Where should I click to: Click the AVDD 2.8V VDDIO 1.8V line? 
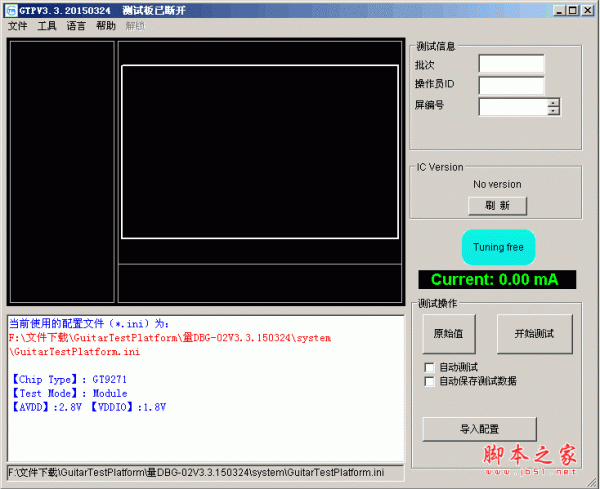(88, 407)
